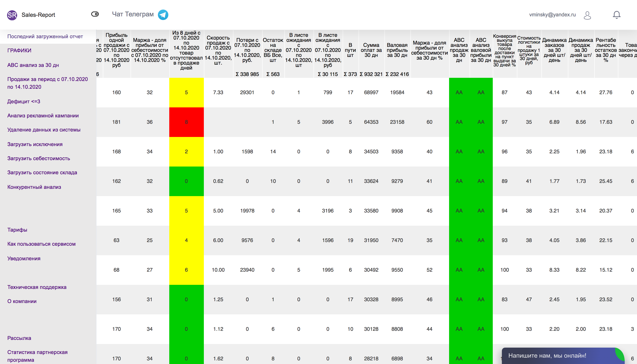This screenshot has height=364, width=637.
Task: Open 'Конкурентный анализ' sidebar item
Action: coord(34,187)
